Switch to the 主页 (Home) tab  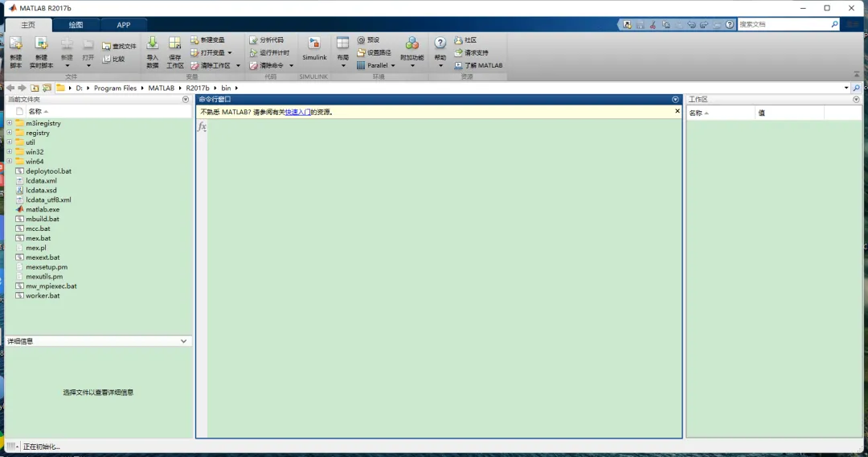point(28,25)
